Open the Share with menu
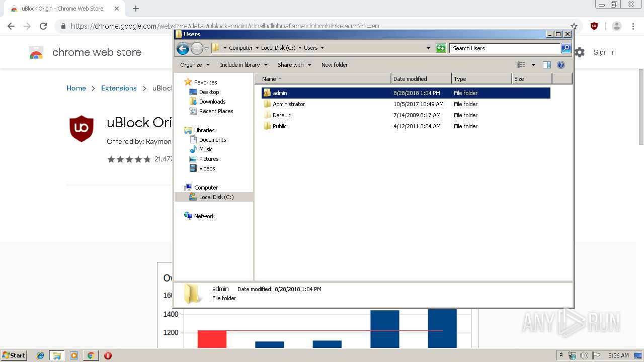The width and height of the screenshot is (644, 362). point(294,65)
